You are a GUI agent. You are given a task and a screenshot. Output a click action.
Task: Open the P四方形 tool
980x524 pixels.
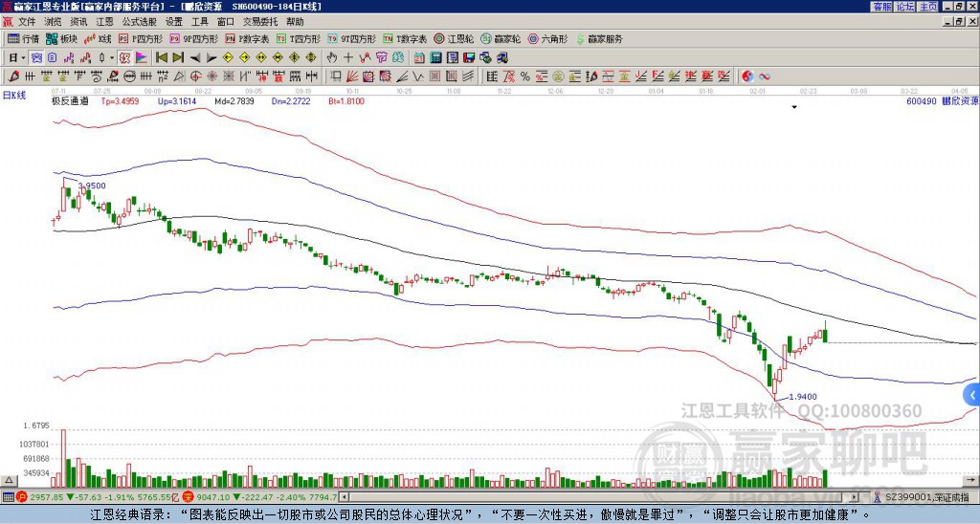(141, 38)
